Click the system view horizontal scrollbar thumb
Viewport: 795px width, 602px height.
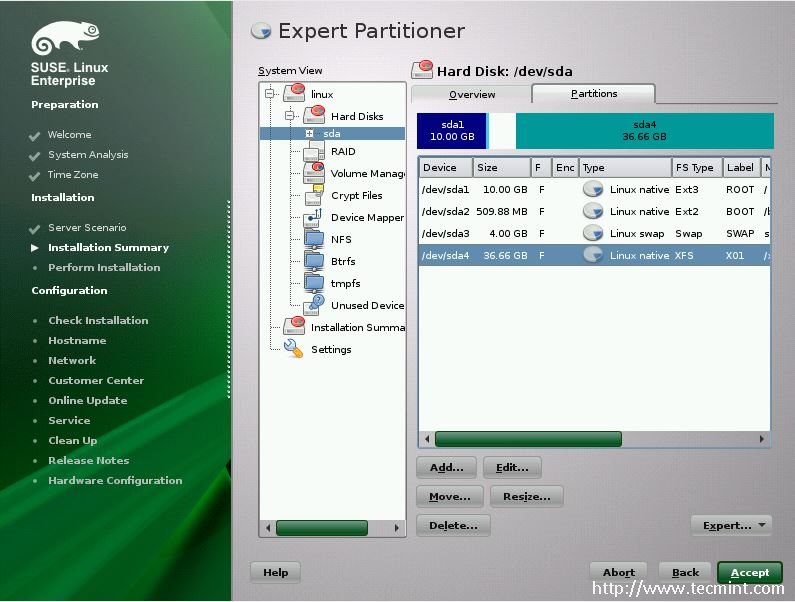(x=322, y=528)
